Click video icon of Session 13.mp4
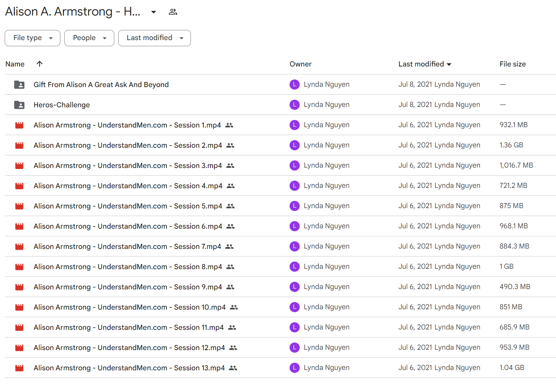This screenshot has height=392, width=556. click(x=19, y=368)
